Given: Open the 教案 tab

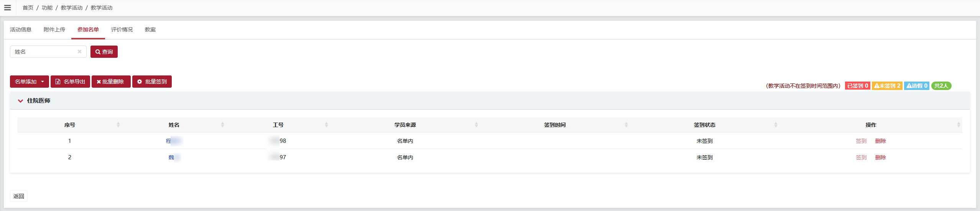Looking at the screenshot, I should (x=150, y=29).
